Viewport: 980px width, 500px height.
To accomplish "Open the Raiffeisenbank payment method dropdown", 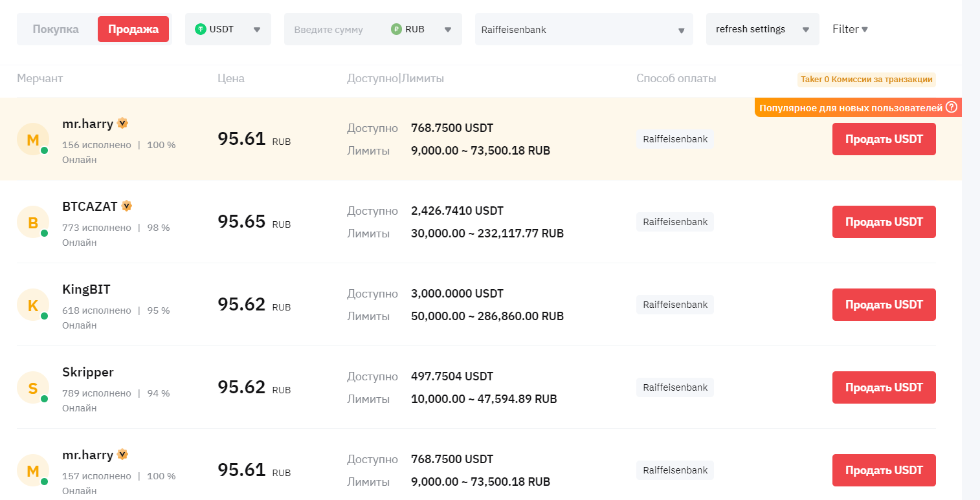I will tap(583, 30).
